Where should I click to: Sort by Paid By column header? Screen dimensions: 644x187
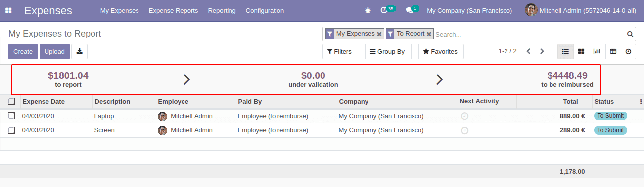coord(250,102)
